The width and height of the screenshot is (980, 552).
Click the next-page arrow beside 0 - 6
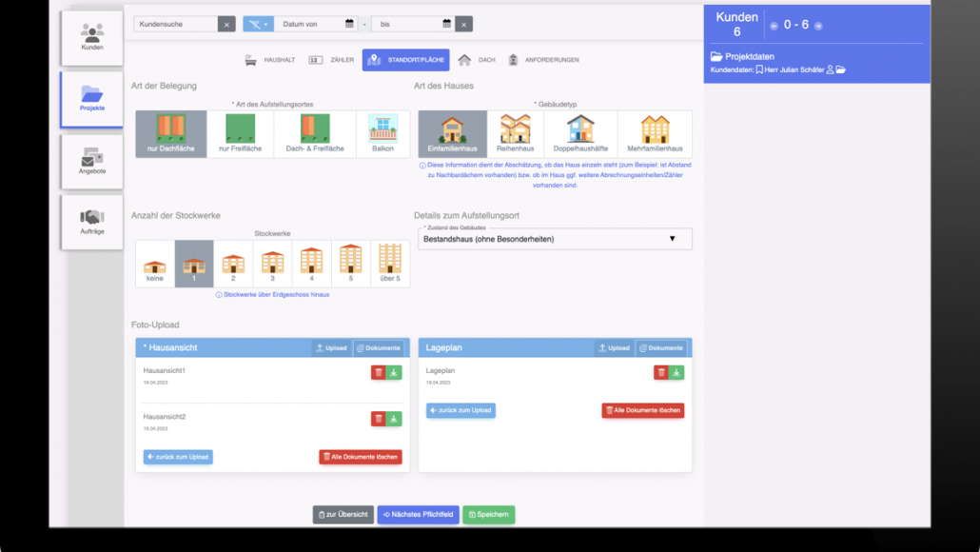coord(818,26)
